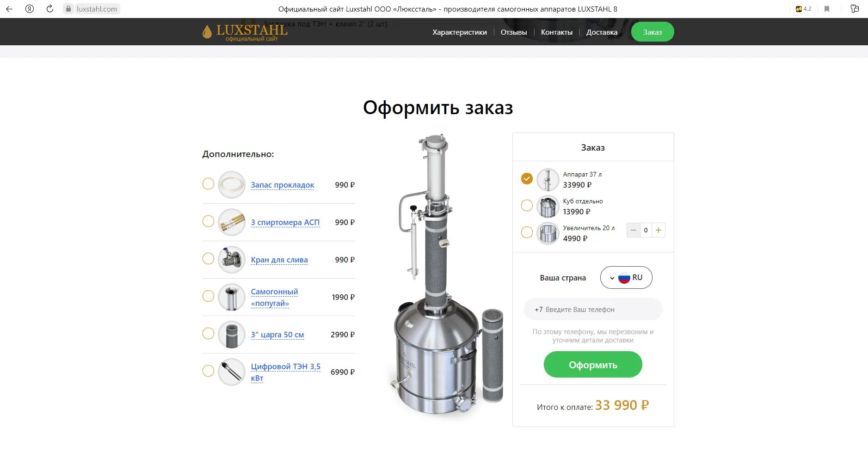Open the Yandex home icon

pos(30,9)
